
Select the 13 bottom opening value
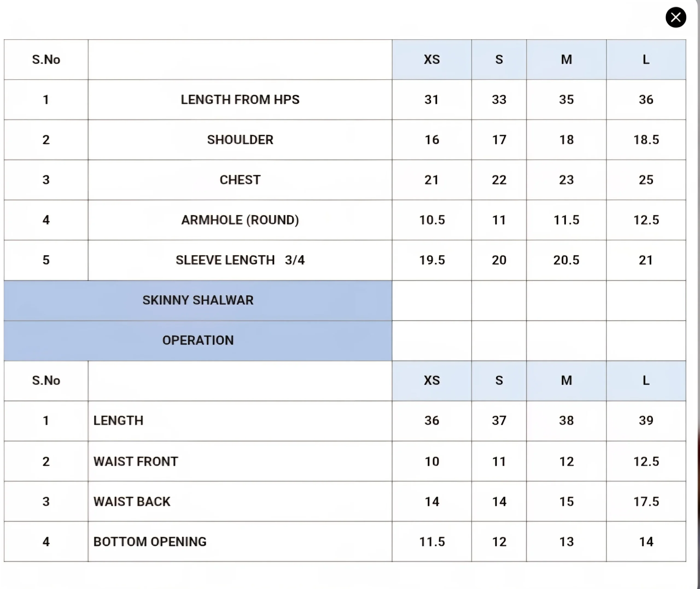tap(566, 542)
